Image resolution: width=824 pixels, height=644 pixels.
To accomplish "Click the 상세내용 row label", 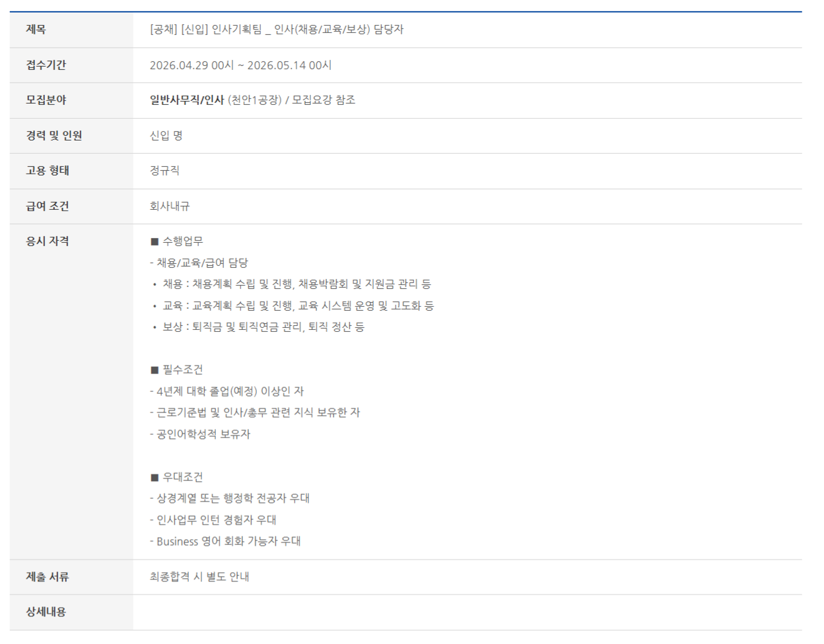I will pyautogui.click(x=46, y=612).
